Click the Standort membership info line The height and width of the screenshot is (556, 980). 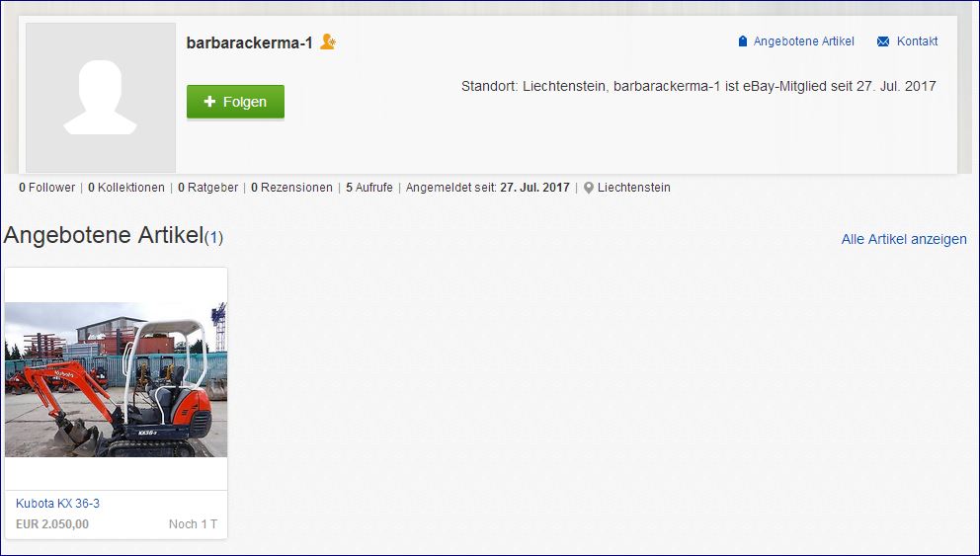pyautogui.click(x=698, y=86)
